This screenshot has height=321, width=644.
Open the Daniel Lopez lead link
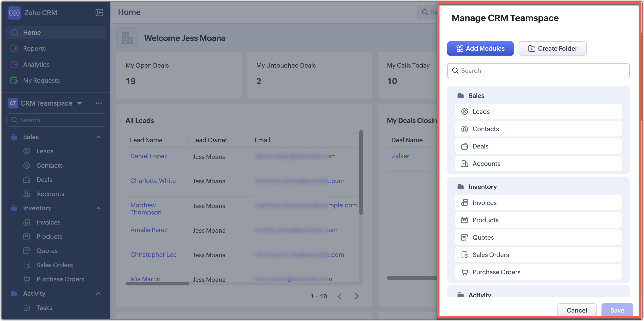(149, 156)
